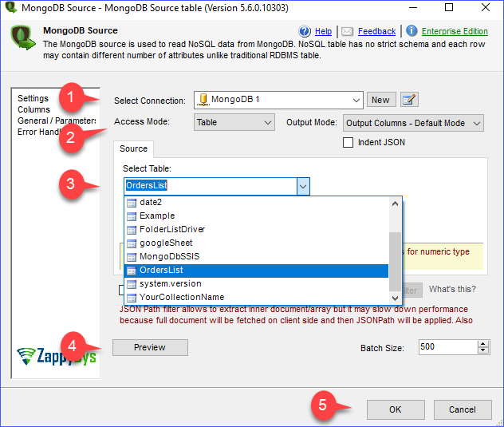This screenshot has height=427, width=504.
Task: Open Columns in the left panel
Action: tap(33, 109)
